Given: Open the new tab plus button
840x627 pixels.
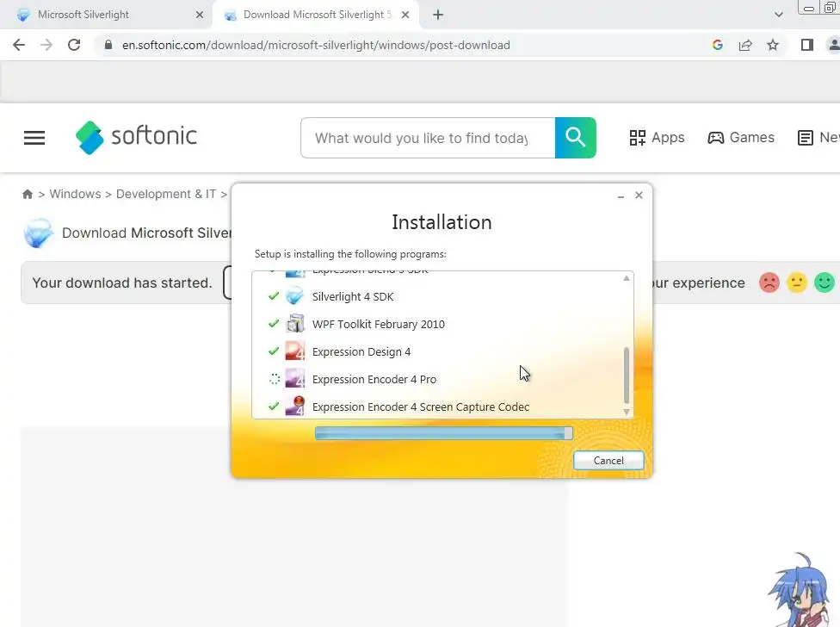Looking at the screenshot, I should point(438,15).
